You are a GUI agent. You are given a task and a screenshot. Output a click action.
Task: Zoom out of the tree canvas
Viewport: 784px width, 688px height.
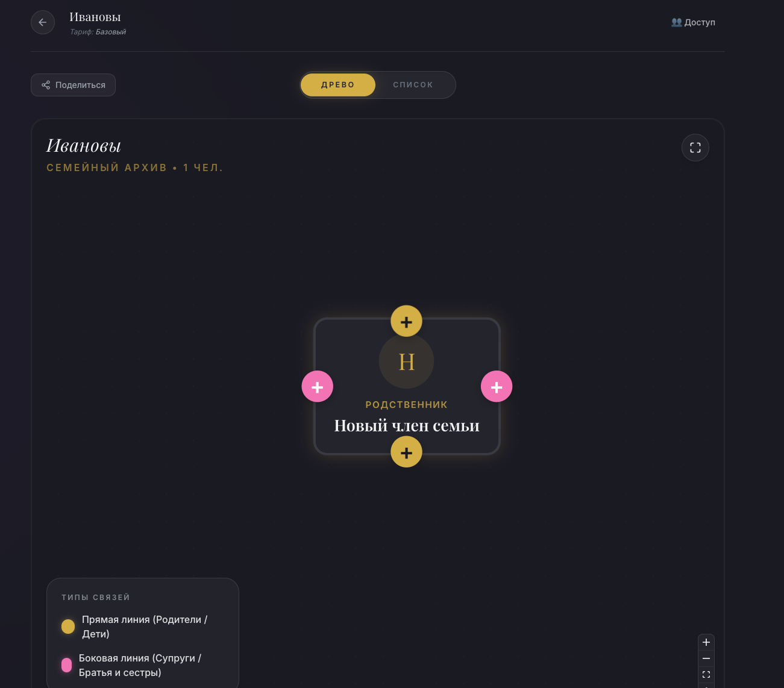(706, 658)
